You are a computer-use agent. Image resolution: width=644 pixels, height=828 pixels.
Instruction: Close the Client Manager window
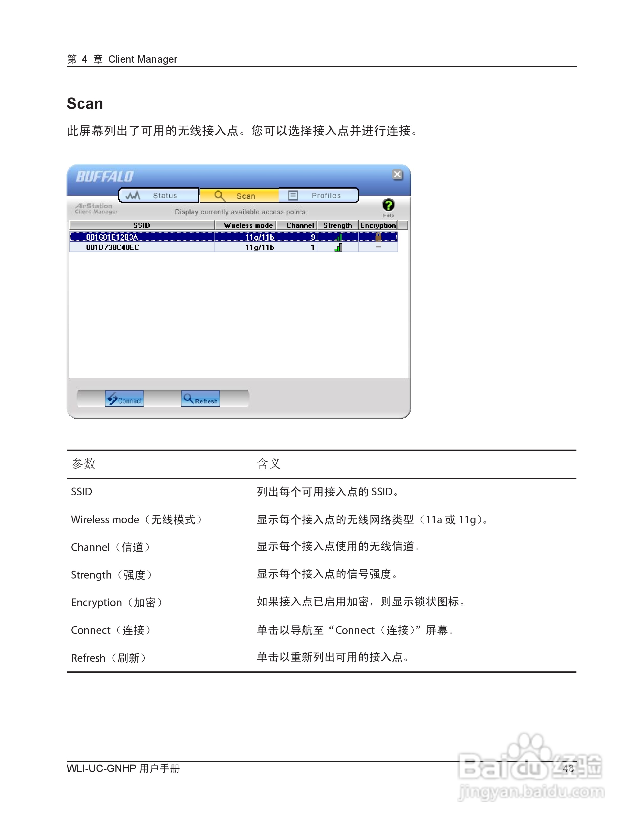tap(397, 174)
